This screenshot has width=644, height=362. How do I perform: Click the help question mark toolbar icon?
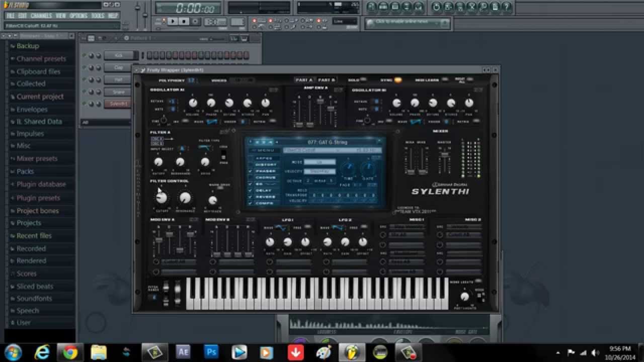[x=507, y=7]
